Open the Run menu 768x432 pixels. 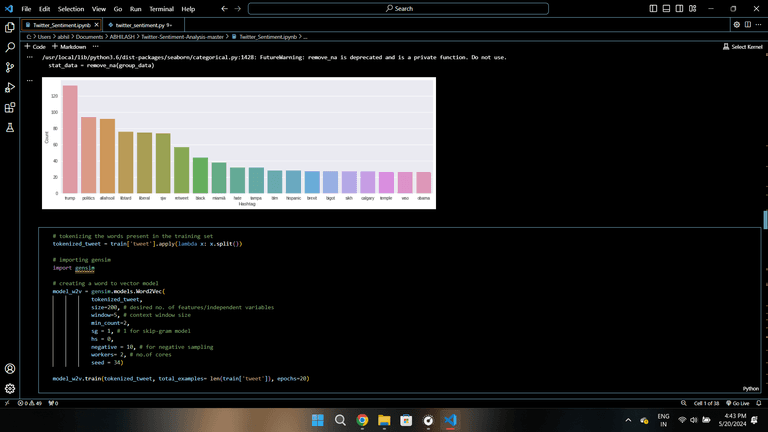[x=136, y=9]
